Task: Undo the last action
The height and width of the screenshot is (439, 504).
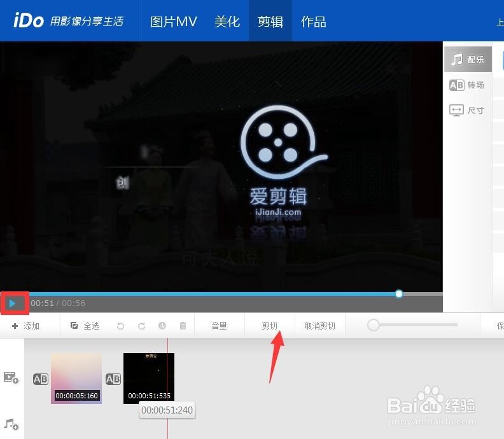Action: click(x=120, y=326)
